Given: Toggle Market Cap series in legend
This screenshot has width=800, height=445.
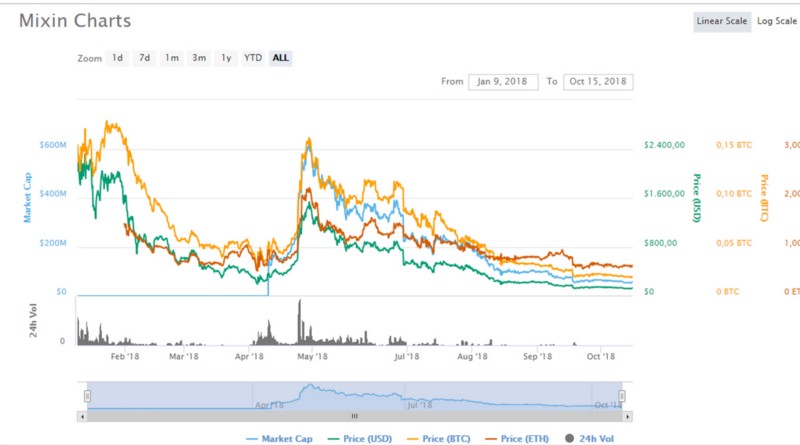Looking at the screenshot, I should click(279, 438).
